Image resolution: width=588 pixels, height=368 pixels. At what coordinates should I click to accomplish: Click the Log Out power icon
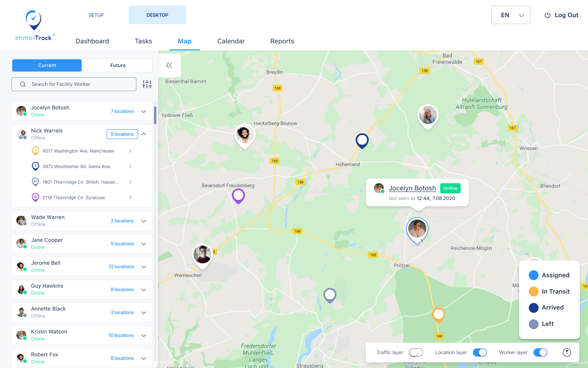(548, 15)
